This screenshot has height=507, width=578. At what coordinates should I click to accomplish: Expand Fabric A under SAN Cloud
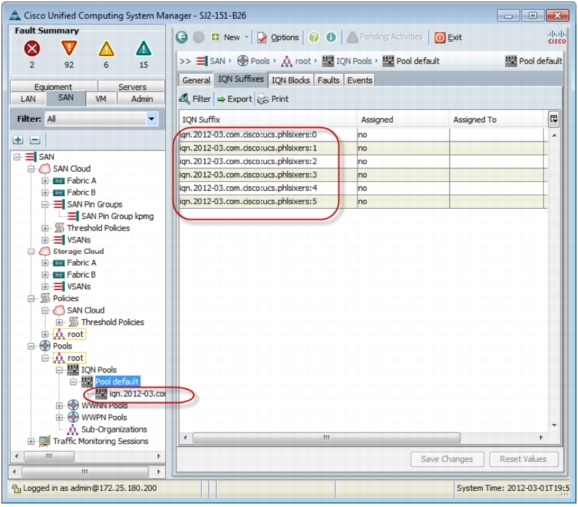tap(45, 181)
